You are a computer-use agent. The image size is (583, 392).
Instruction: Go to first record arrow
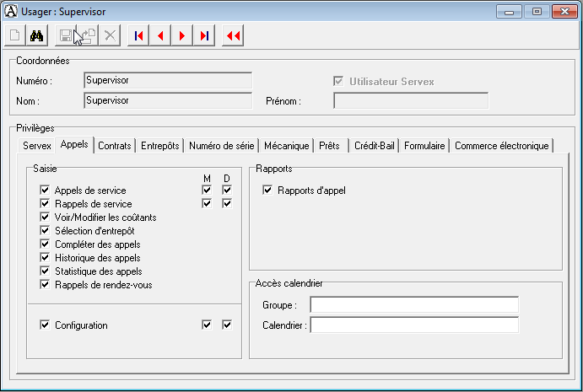pos(138,35)
